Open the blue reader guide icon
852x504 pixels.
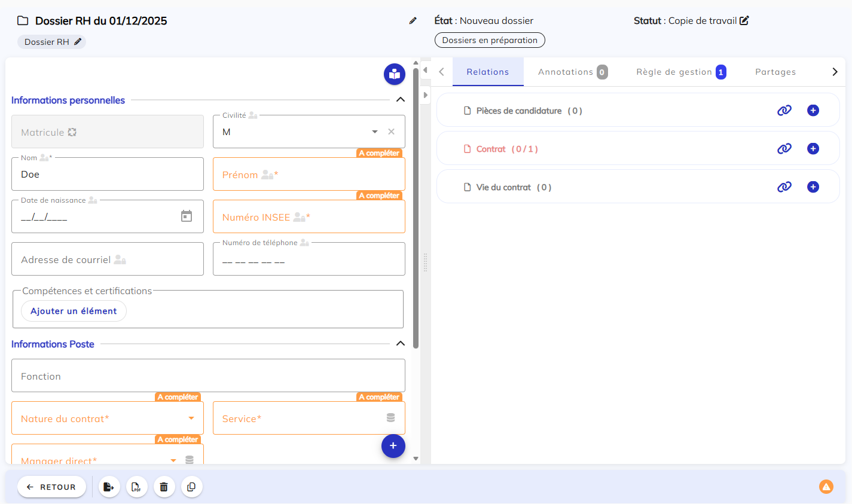pyautogui.click(x=394, y=74)
